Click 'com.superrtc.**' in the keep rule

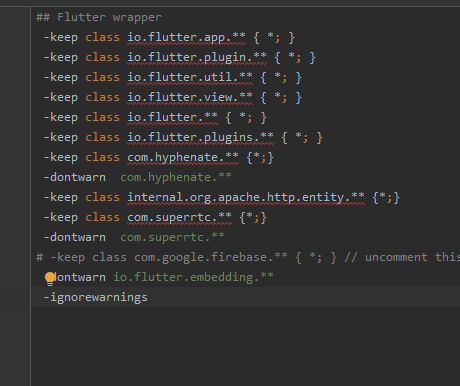tap(179, 217)
